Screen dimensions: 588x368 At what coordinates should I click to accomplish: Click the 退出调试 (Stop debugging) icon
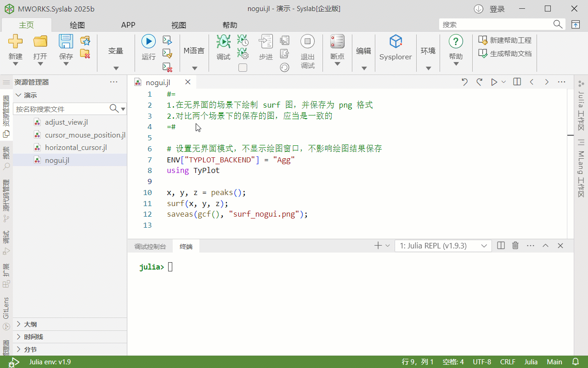308,41
